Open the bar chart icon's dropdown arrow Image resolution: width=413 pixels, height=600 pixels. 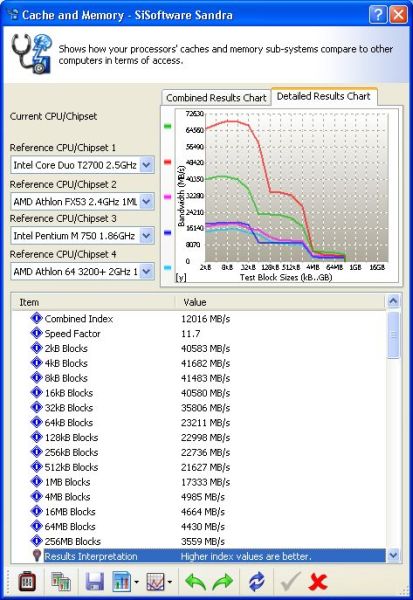click(137, 582)
